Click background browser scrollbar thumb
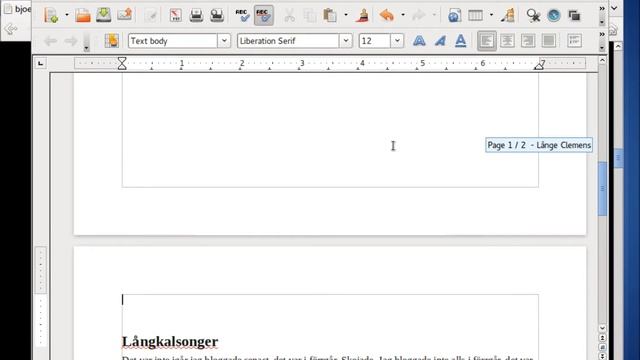The width and height of the screenshot is (640, 360). pos(618,158)
